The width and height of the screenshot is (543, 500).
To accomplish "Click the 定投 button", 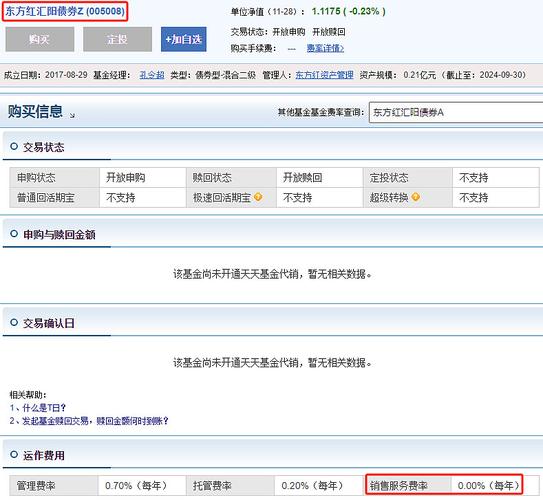I will (x=117, y=39).
